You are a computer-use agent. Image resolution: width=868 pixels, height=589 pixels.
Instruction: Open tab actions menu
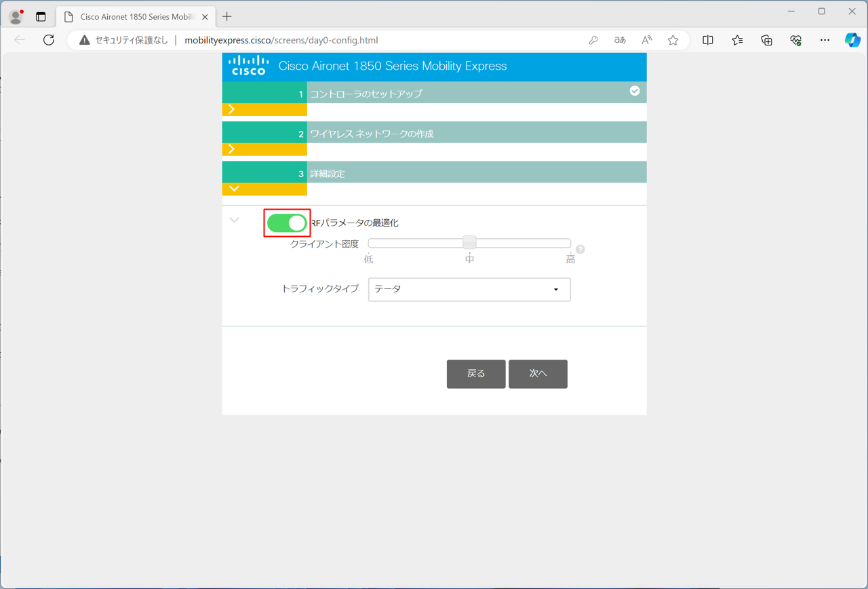41,16
